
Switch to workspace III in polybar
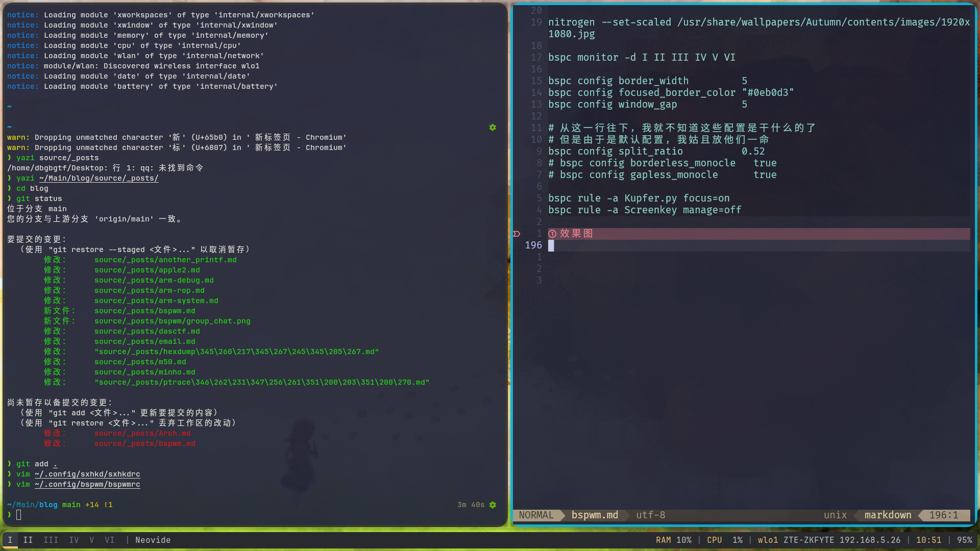[x=51, y=540]
